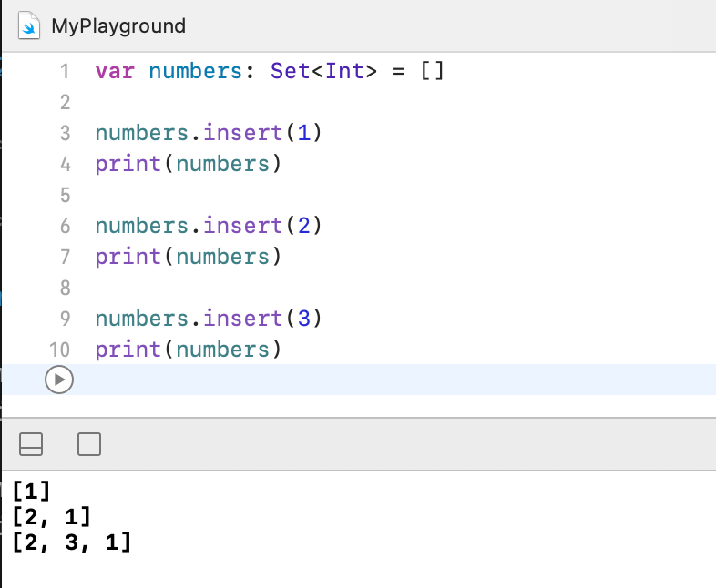
Task: Click the number 2 argument on line 6
Action: point(303,226)
